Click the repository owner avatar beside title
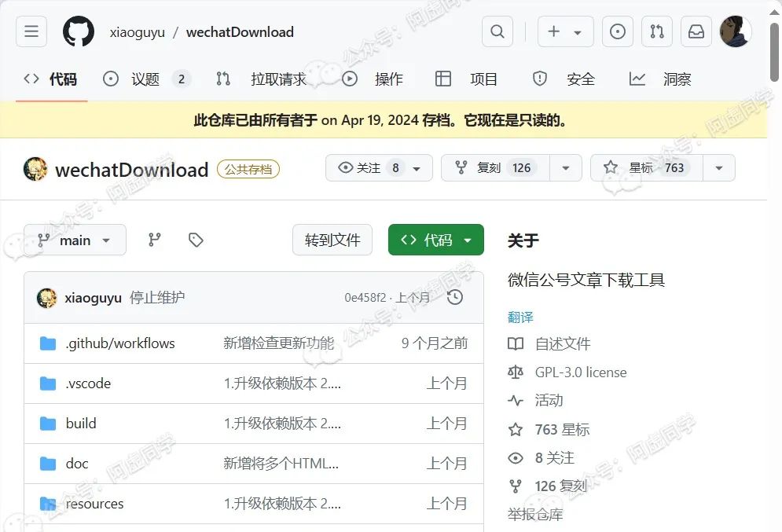The width and height of the screenshot is (782, 532). (x=35, y=168)
